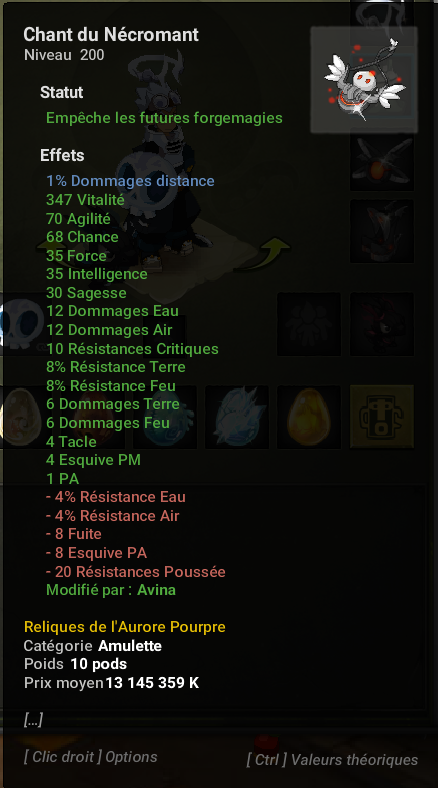Click the Clic droit Options hint
Viewport: 438px width, 788px height.
click(x=90, y=757)
